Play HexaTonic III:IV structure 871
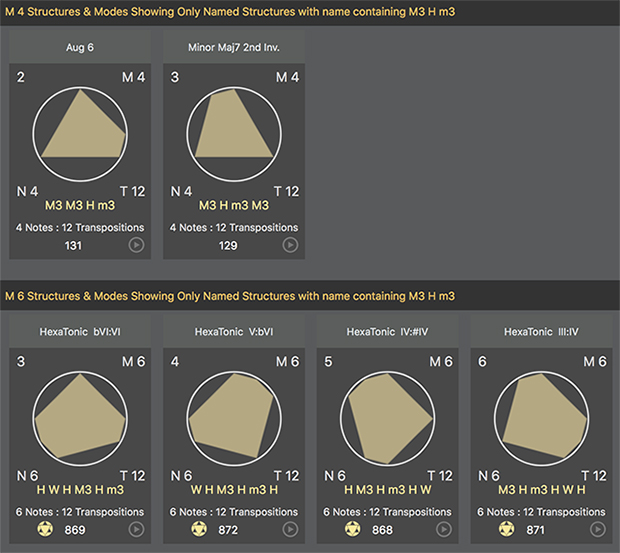 (597, 529)
